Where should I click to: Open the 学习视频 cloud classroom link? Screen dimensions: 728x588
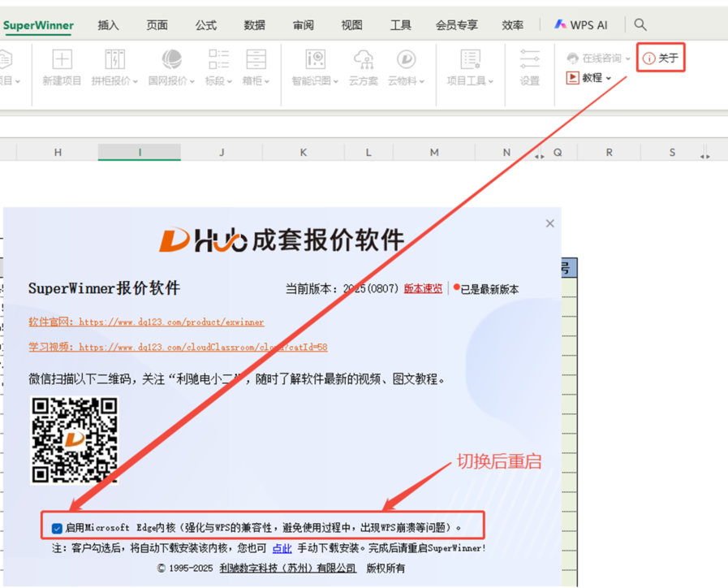coord(178,347)
